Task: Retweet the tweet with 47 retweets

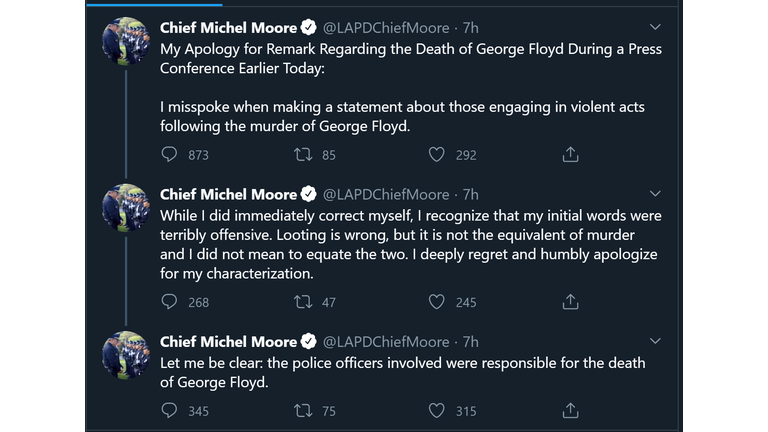Action: 303,302
